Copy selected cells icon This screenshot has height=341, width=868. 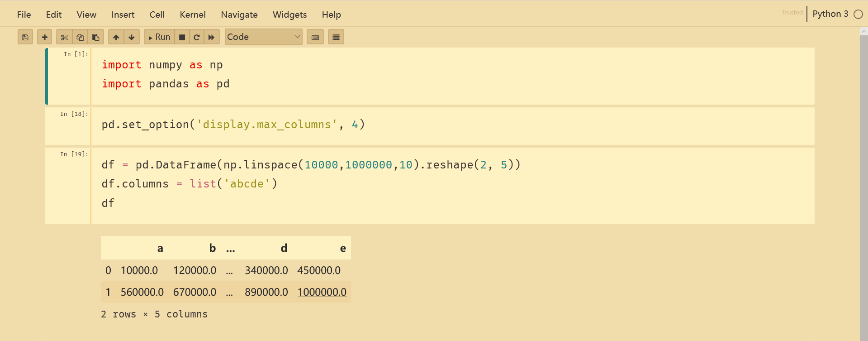tap(80, 37)
